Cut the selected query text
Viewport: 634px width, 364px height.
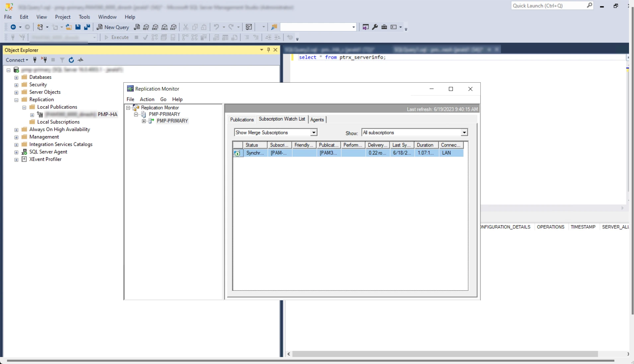[186, 27]
